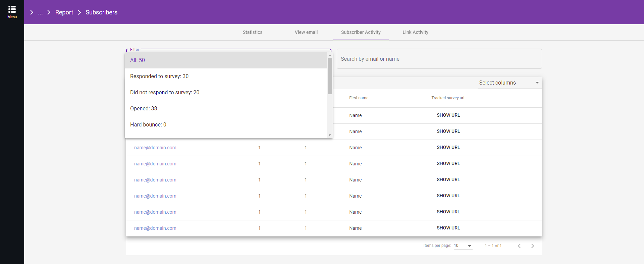
Task: Switch to the Link Activity tab
Action: (x=416, y=32)
